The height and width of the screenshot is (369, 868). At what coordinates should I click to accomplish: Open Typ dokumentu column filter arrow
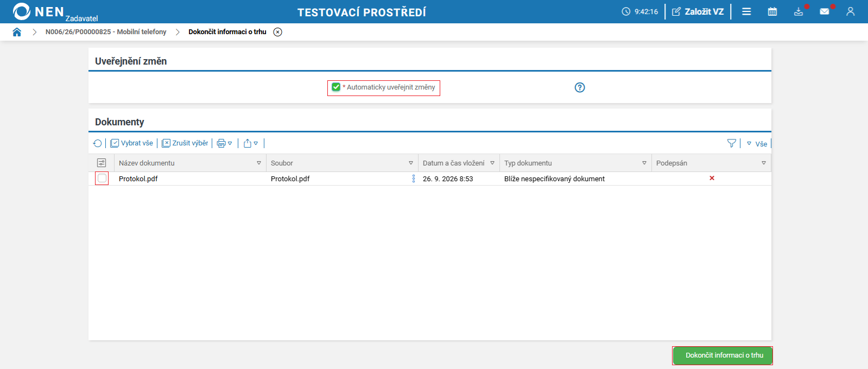644,163
